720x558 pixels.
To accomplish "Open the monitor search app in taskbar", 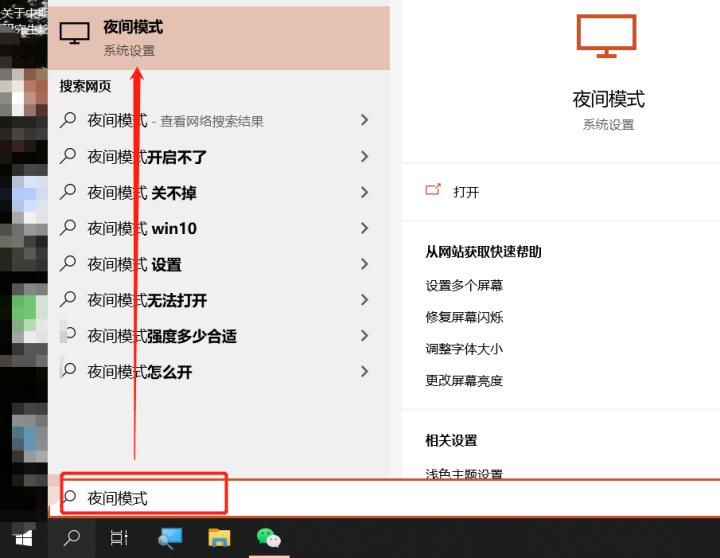I will (x=170, y=538).
